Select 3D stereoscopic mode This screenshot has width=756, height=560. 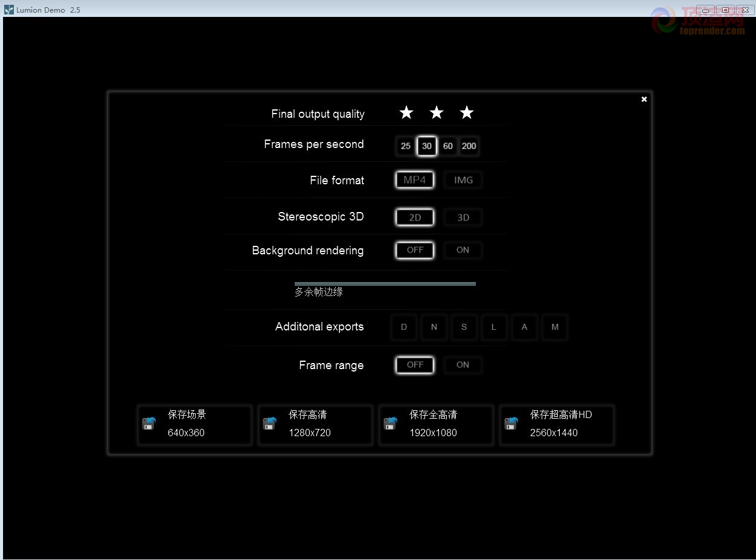pos(463,217)
